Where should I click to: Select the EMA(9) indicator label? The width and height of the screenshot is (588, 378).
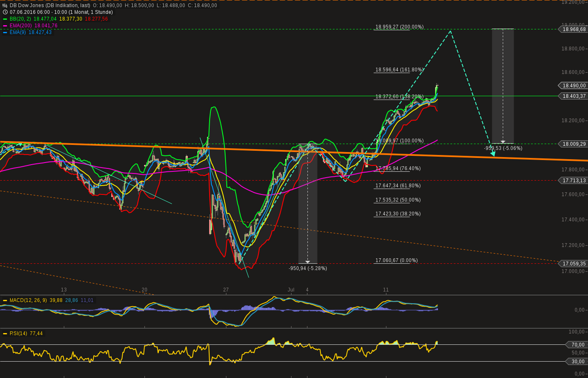click(x=18, y=32)
